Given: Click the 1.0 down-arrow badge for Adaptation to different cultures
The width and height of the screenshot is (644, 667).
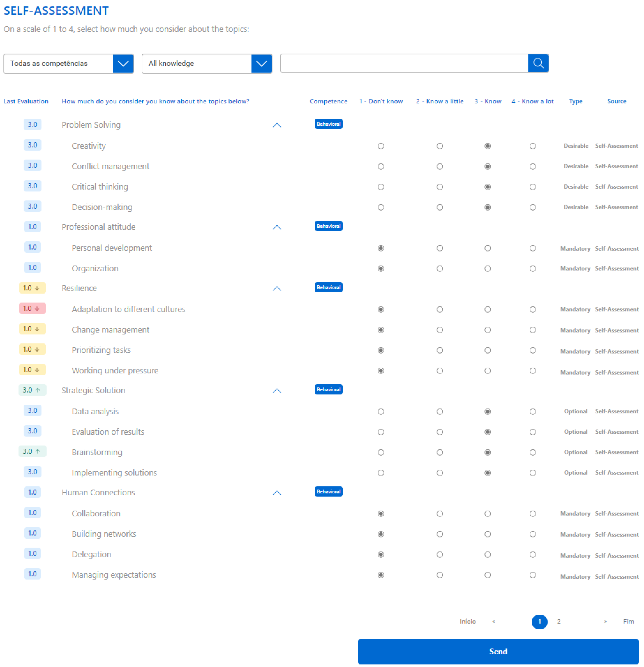Looking at the screenshot, I should (x=32, y=309).
